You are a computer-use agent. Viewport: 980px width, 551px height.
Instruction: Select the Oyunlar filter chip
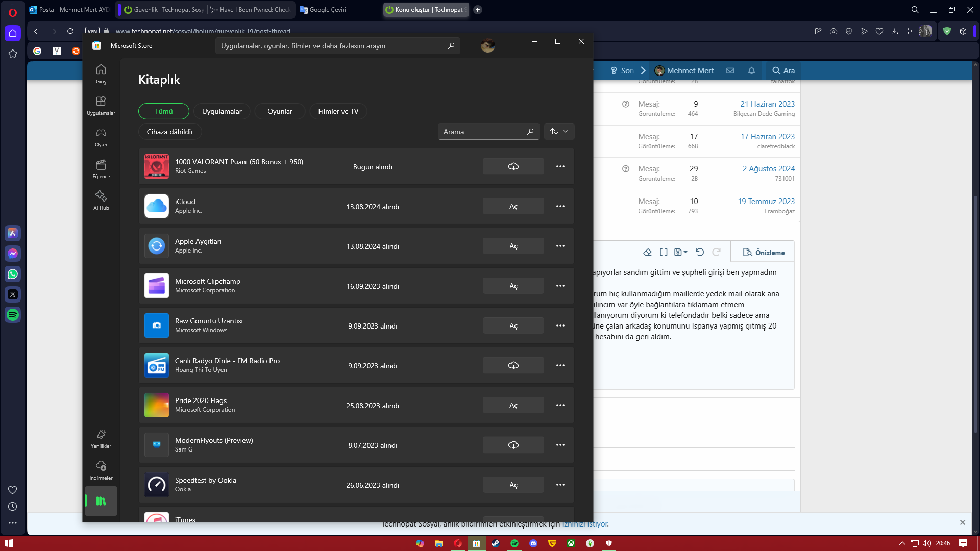tap(280, 111)
